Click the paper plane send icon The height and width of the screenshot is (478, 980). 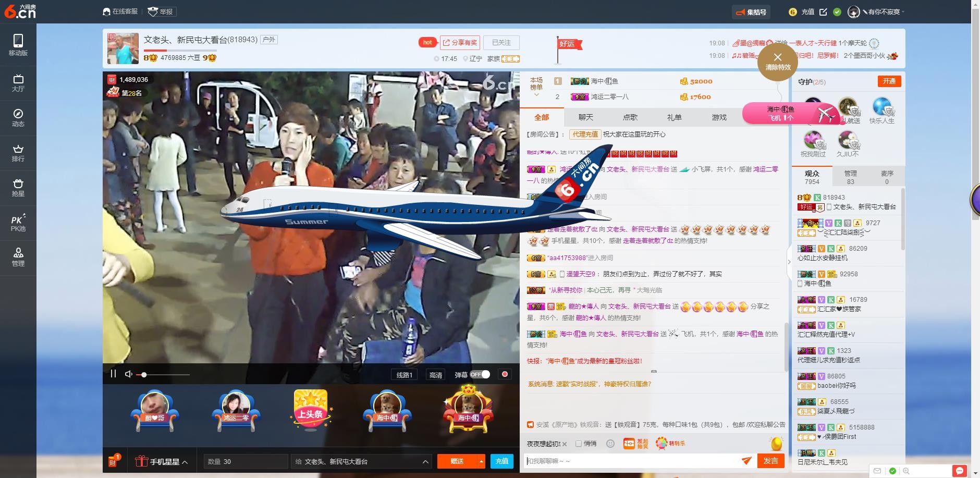(x=747, y=460)
